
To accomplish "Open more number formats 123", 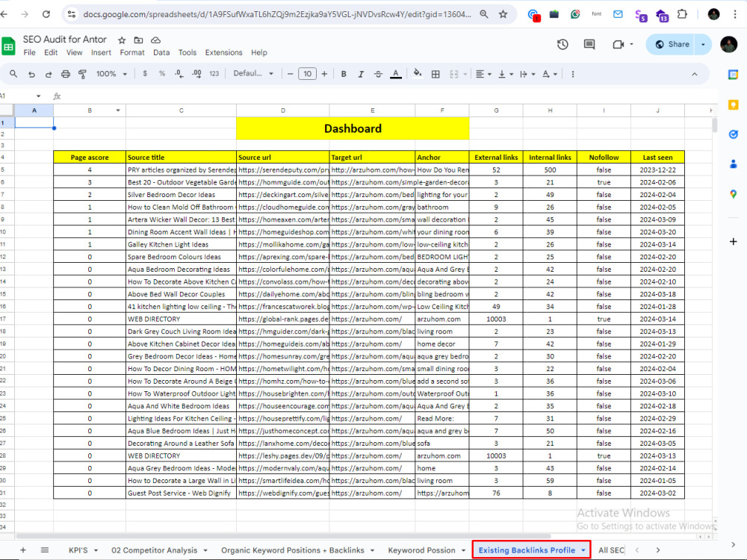I will tap(214, 74).
